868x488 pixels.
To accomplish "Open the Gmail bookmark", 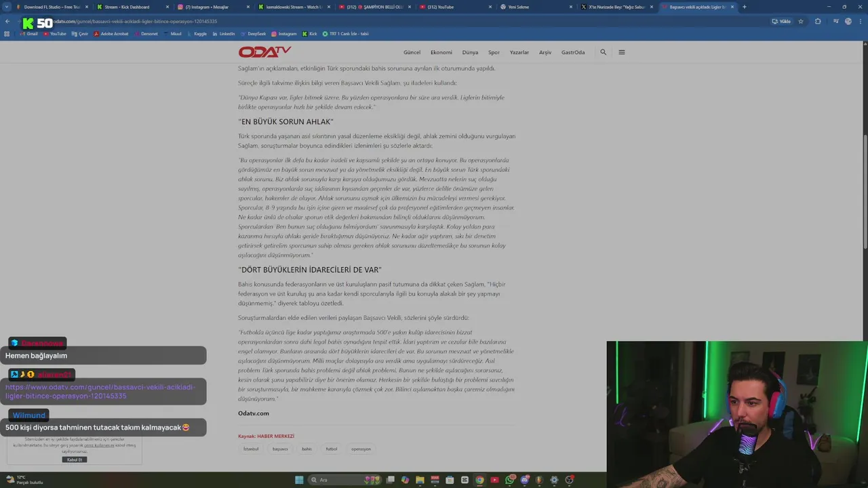I will coord(29,33).
